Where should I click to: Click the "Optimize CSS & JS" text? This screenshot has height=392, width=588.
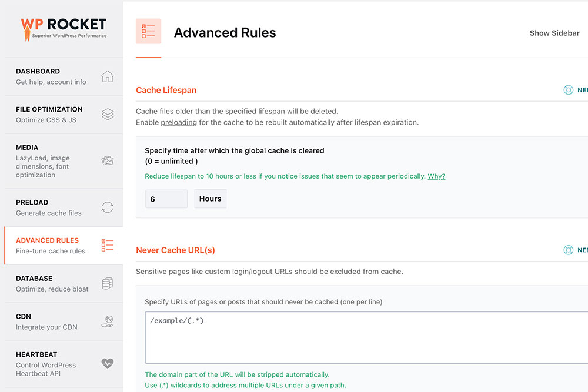[46, 120]
